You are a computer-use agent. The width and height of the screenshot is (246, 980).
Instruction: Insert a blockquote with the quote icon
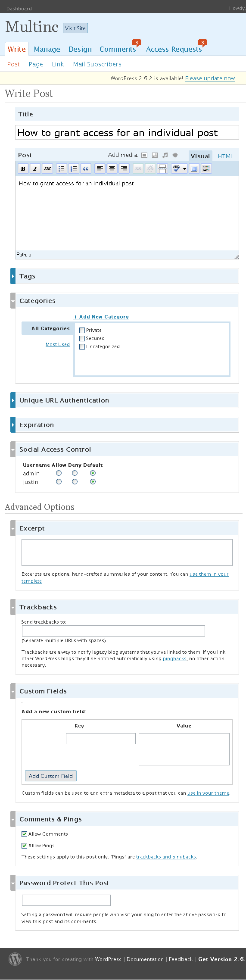click(x=86, y=169)
